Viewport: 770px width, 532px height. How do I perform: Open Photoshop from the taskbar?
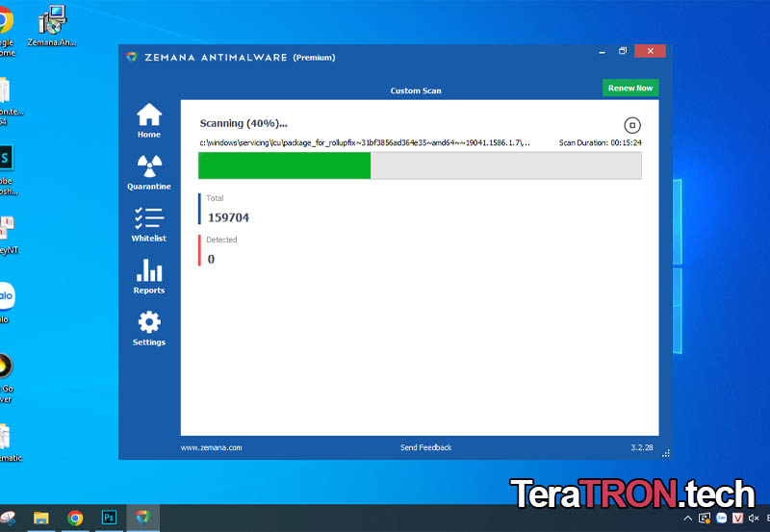coord(109,518)
